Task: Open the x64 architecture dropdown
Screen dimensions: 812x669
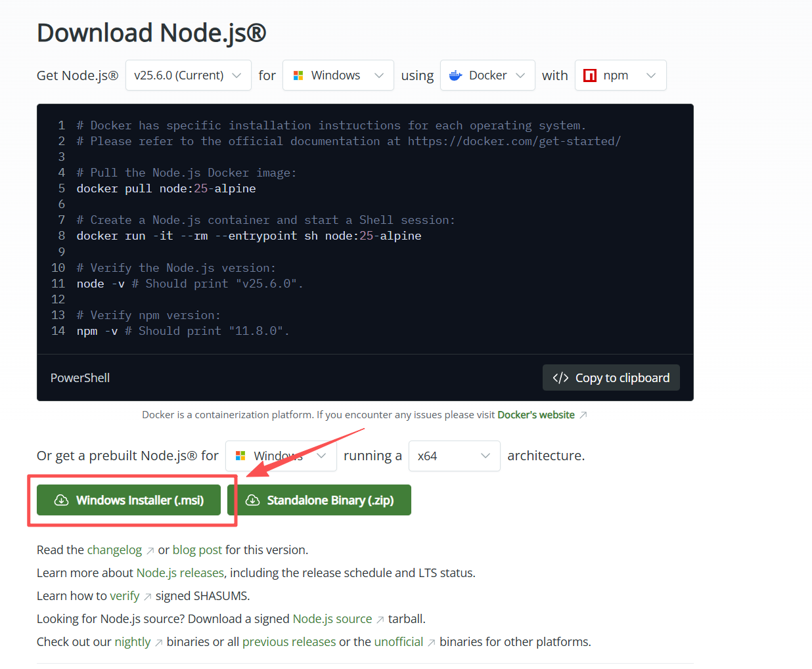Action: click(455, 456)
